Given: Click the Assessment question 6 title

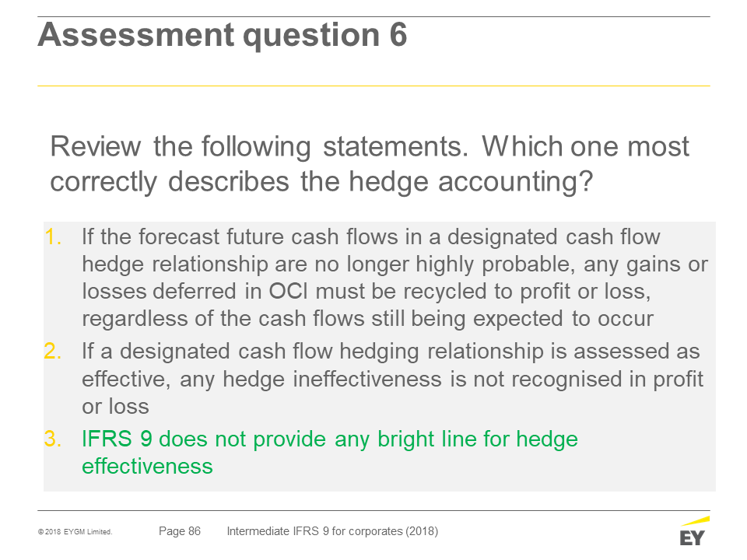Looking at the screenshot, I should click(x=223, y=35).
